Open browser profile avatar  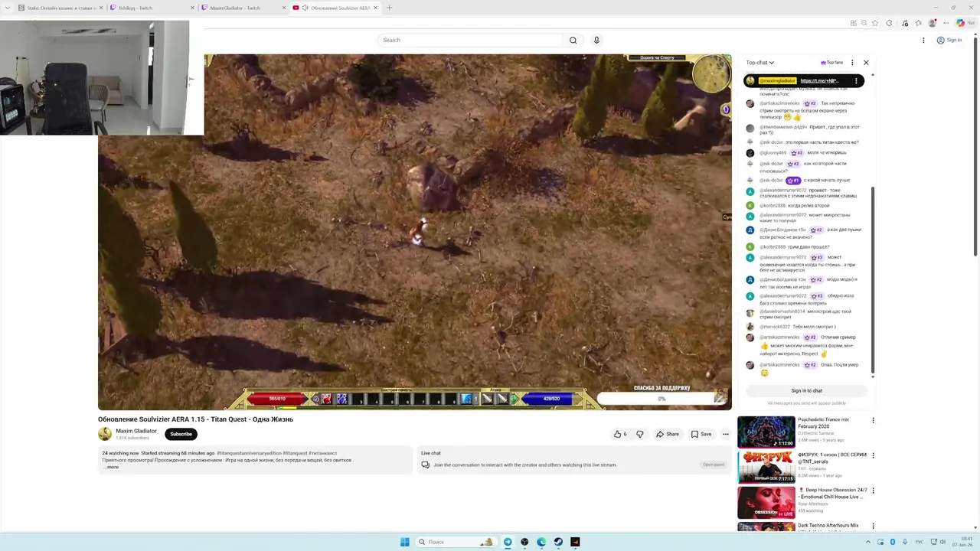click(932, 23)
